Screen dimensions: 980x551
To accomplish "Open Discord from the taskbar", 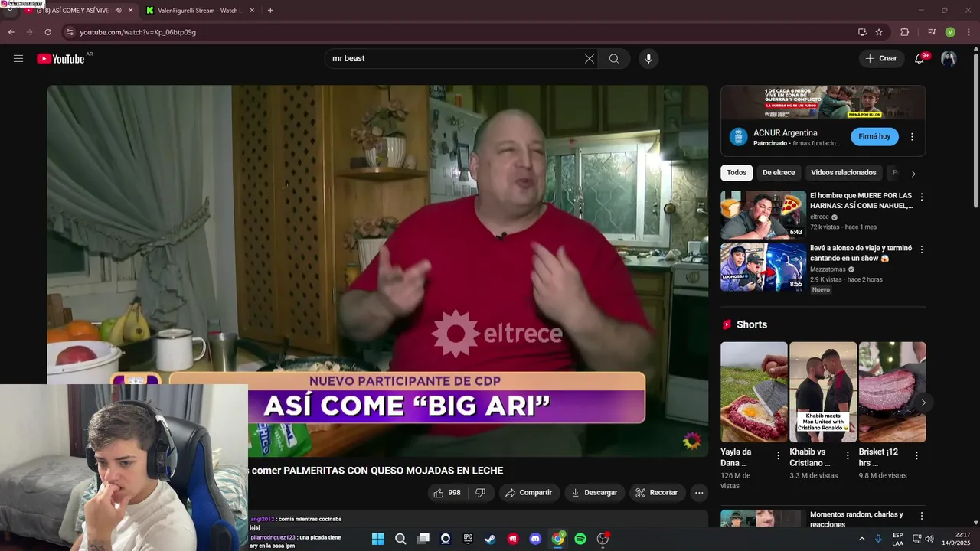I will pos(535,539).
